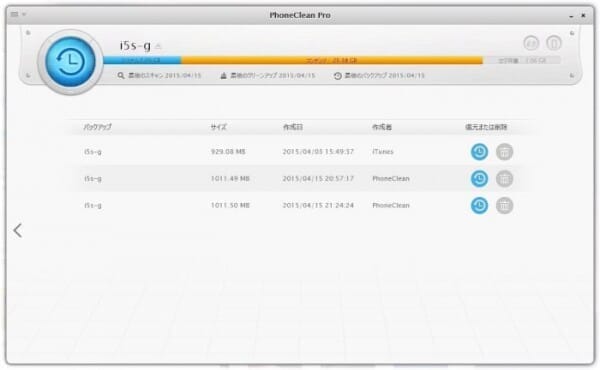Click the blue segment of the storage bar

[142, 60]
